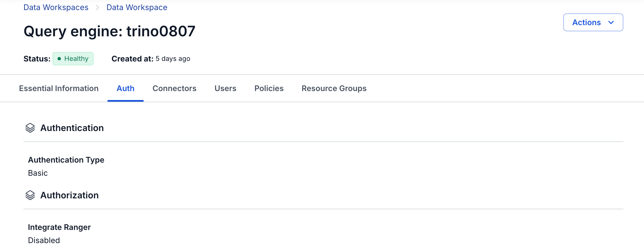Click the breadcrumb chevron separator icon

tap(97, 8)
